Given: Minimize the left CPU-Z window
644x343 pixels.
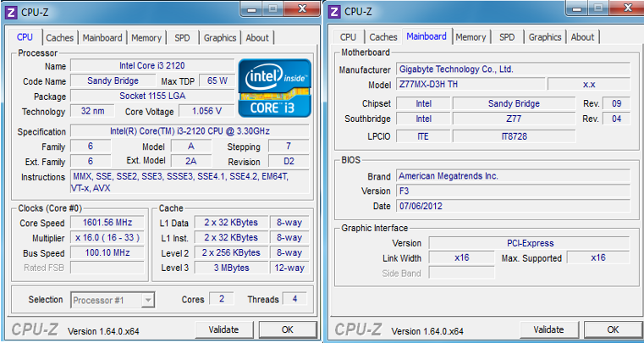Looking at the screenshot, I should pos(252,8).
